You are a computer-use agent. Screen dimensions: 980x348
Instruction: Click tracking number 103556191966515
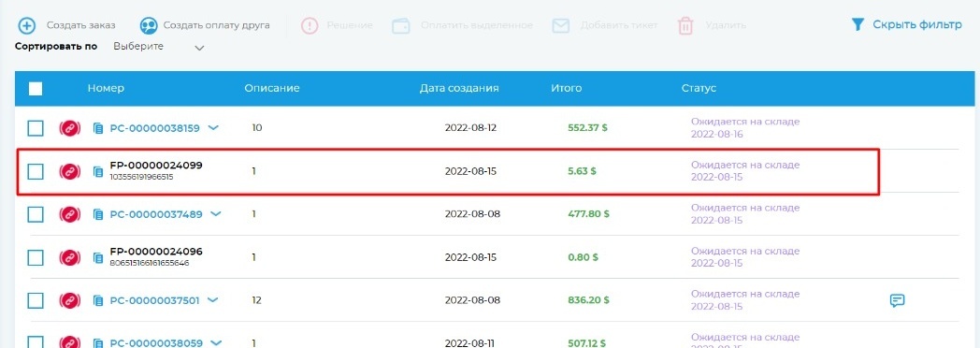click(x=141, y=177)
